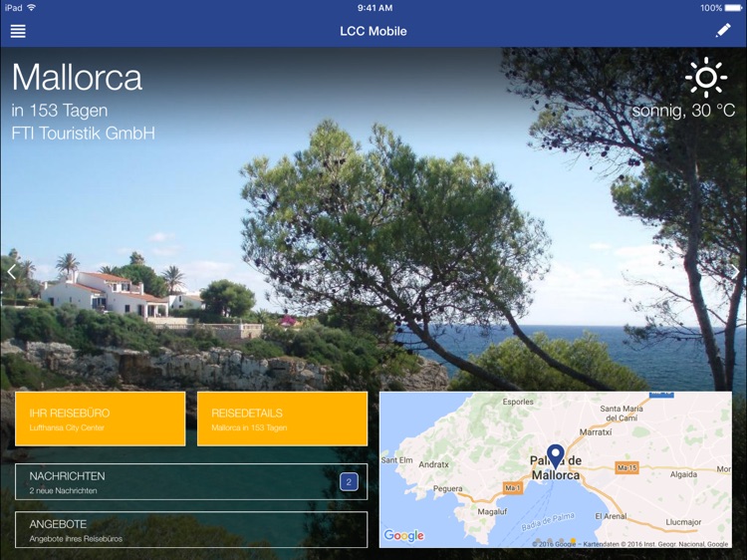This screenshot has width=747, height=560.
Task: Tap El Arenal on the map
Action: coord(611,516)
